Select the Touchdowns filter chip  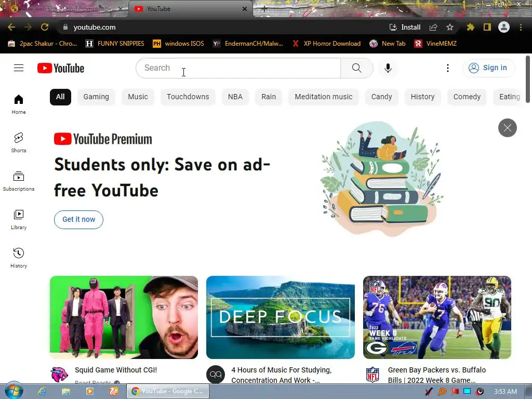[188, 97]
